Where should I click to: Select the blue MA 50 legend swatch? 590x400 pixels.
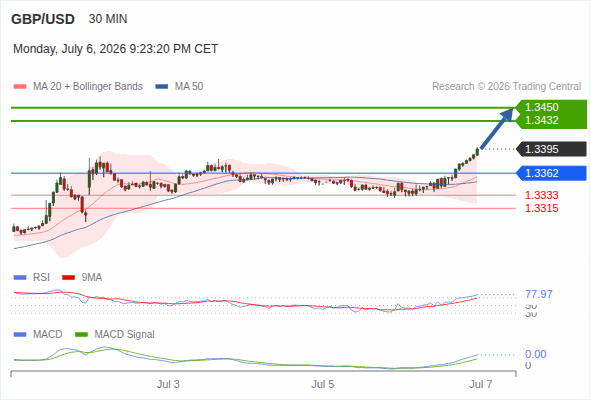(x=161, y=87)
